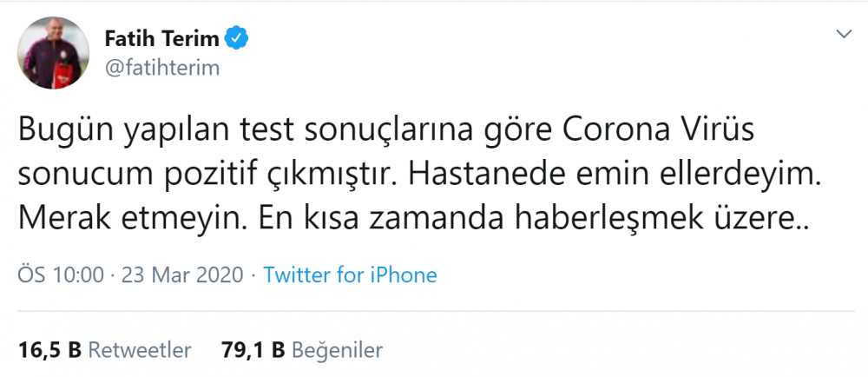The image size is (868, 377).
Task: Open the Retweetler label
Action: click(141, 351)
